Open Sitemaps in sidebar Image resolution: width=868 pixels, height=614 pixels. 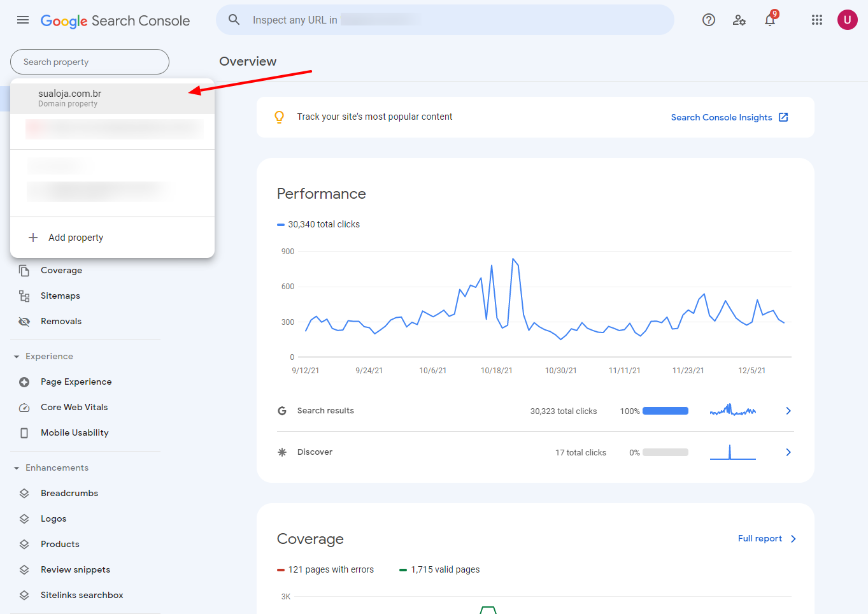[60, 296]
